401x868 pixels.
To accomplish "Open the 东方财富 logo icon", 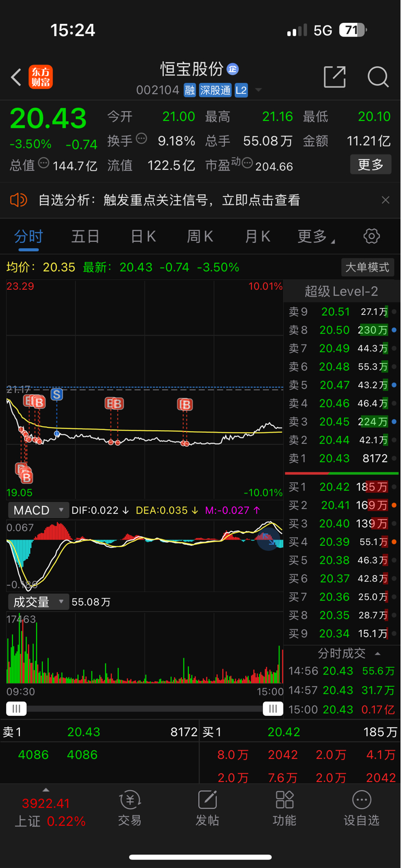I will [x=41, y=77].
